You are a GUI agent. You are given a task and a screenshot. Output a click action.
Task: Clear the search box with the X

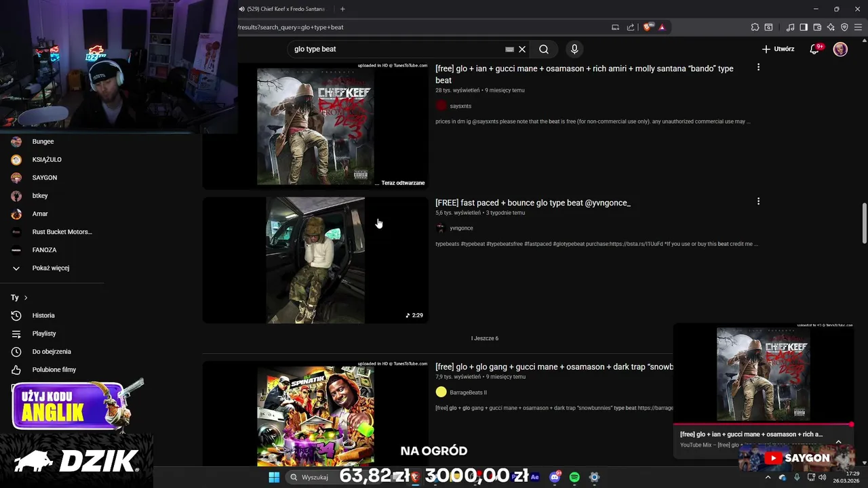(x=522, y=49)
